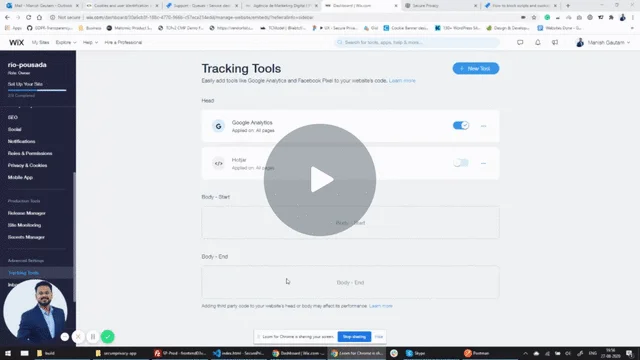Open the Chrome extensions puzzle icon
Viewport: 640px width, 360px height.
pyautogui.click(x=611, y=18)
